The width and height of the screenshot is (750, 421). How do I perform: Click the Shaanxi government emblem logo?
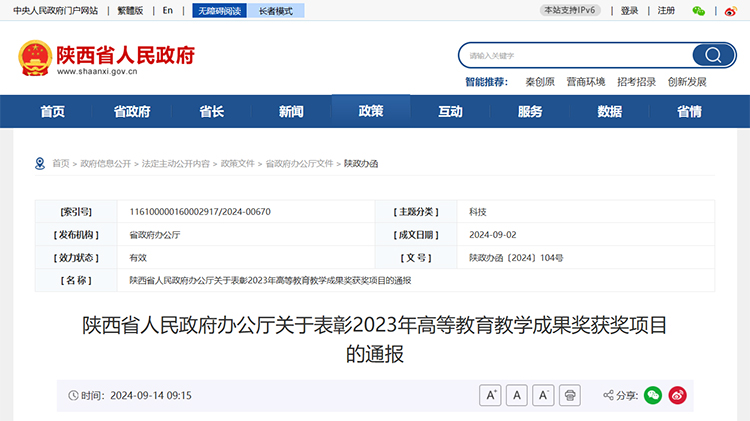point(35,58)
